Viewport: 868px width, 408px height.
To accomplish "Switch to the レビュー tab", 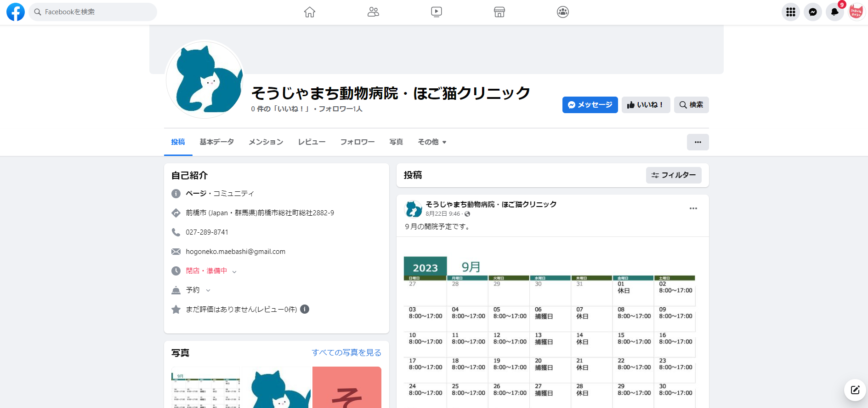I will [x=312, y=142].
